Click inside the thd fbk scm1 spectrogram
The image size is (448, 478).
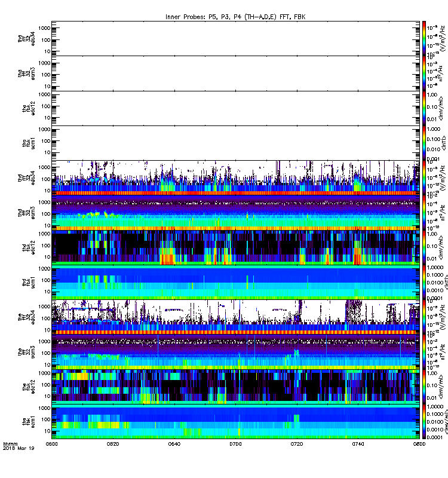point(235,282)
